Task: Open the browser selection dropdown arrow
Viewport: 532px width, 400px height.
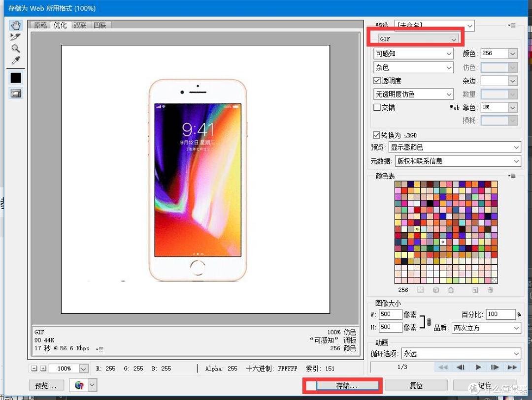Action: pos(92,385)
